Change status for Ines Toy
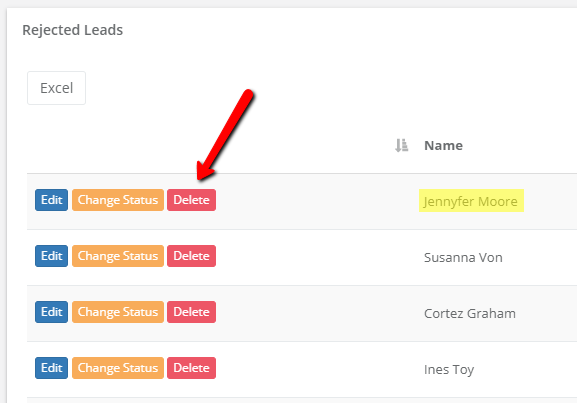577x403 pixels. (x=118, y=368)
